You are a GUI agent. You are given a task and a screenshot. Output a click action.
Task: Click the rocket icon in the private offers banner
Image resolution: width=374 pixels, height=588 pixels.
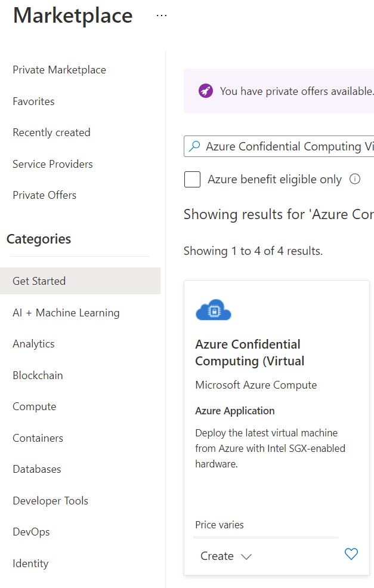[205, 91]
